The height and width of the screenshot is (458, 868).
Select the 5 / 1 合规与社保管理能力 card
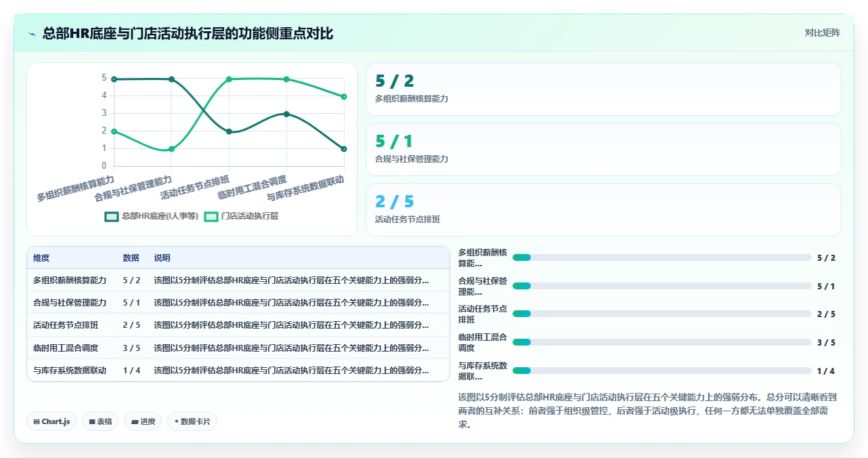click(x=603, y=149)
